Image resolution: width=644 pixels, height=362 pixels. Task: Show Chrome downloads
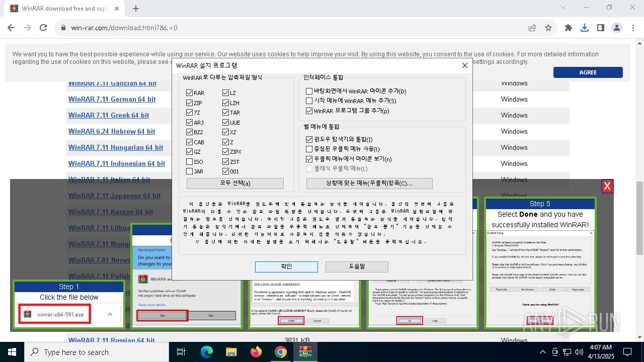pyautogui.click(x=585, y=28)
